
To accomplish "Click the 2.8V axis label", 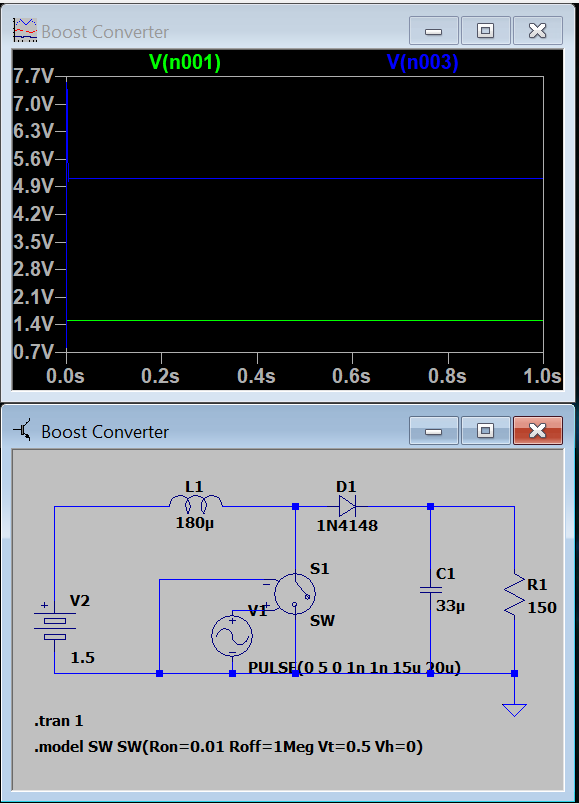I will click(x=33, y=269).
